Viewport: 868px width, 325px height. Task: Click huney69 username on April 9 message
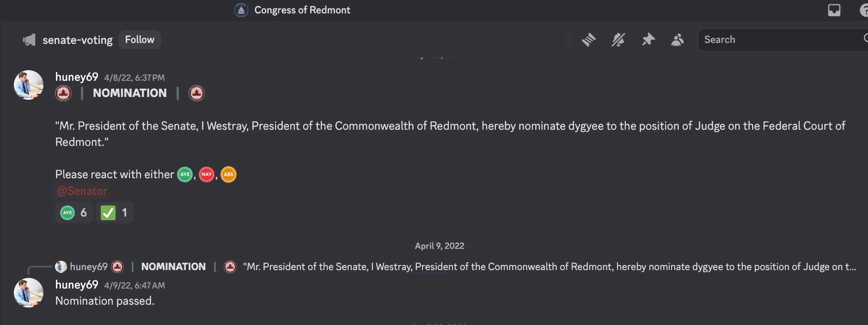click(77, 285)
